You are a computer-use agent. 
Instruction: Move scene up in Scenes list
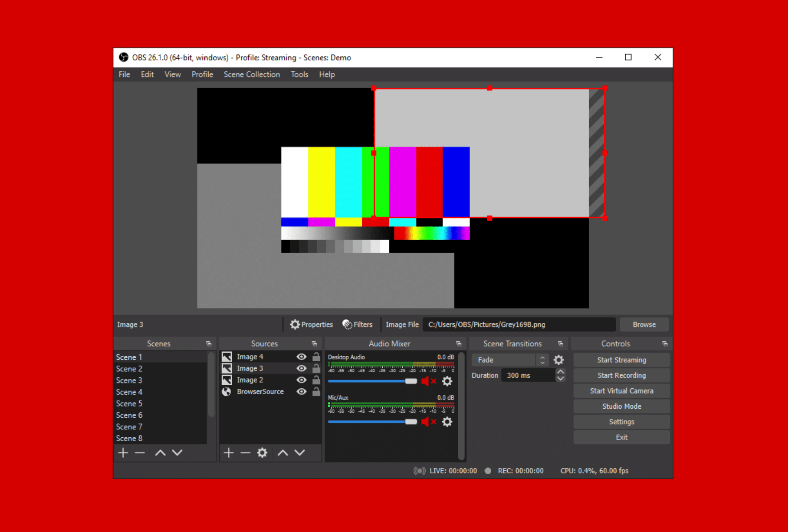[160, 453]
